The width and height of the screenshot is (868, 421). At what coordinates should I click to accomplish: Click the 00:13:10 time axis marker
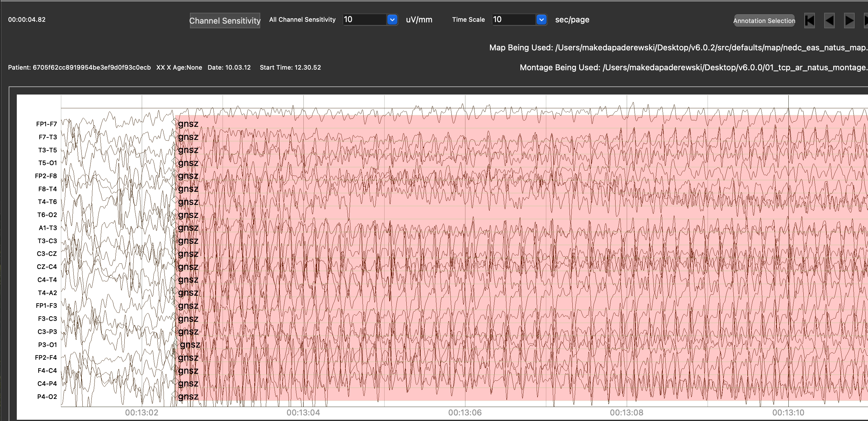(788, 412)
